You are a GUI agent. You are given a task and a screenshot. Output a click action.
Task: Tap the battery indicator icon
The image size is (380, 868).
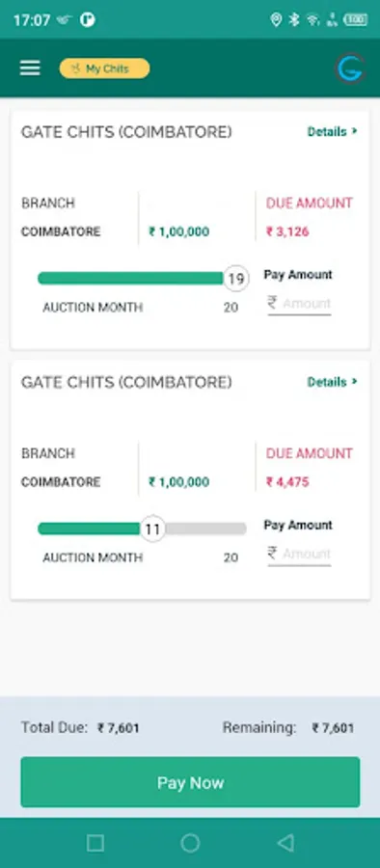coord(355,20)
